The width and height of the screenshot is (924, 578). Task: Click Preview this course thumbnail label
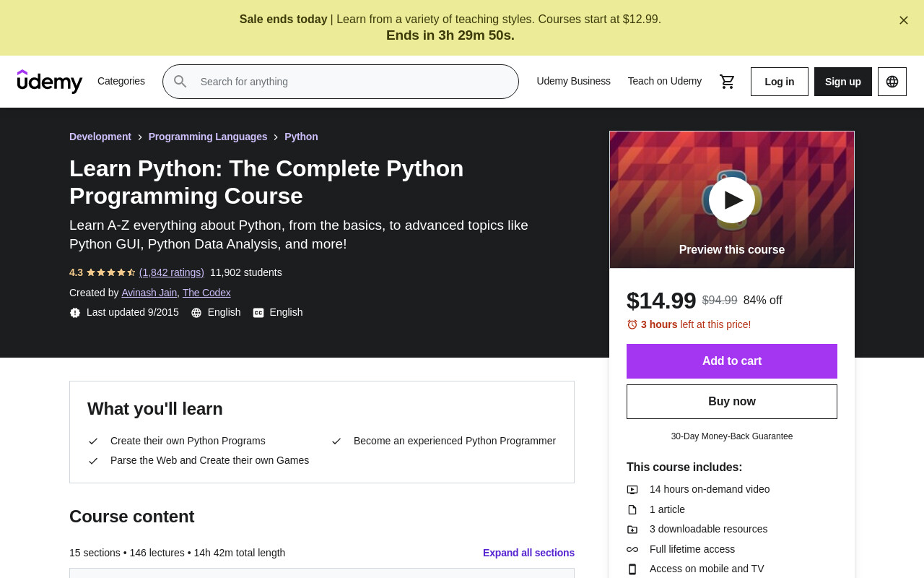click(x=732, y=250)
